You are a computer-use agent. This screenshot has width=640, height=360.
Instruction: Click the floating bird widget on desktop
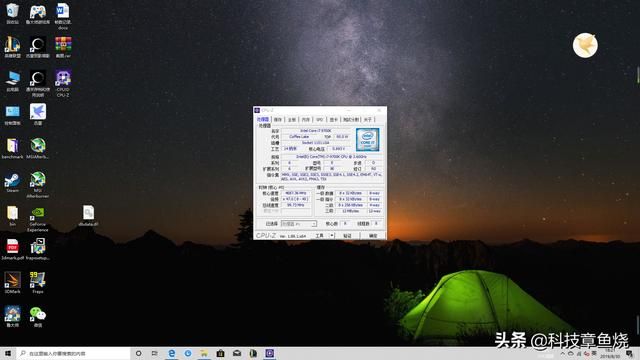585,45
